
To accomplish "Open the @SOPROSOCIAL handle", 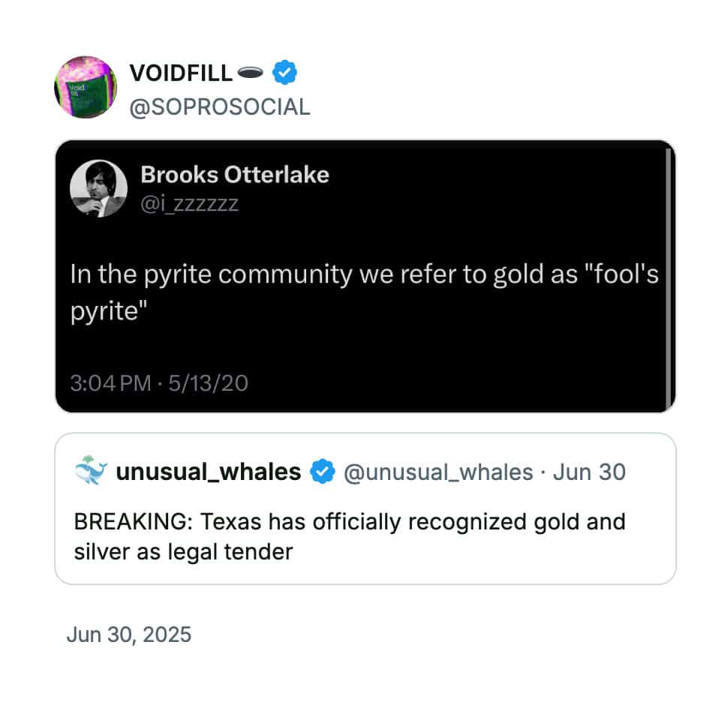I will [x=220, y=107].
